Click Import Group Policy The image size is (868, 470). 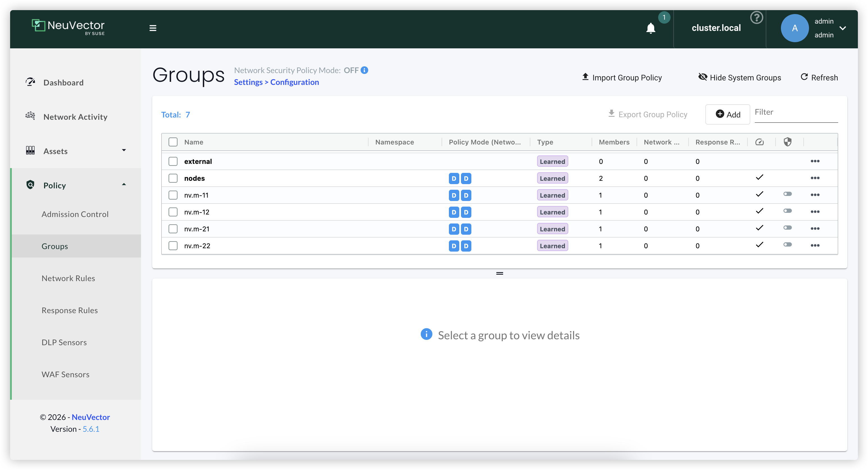622,78
